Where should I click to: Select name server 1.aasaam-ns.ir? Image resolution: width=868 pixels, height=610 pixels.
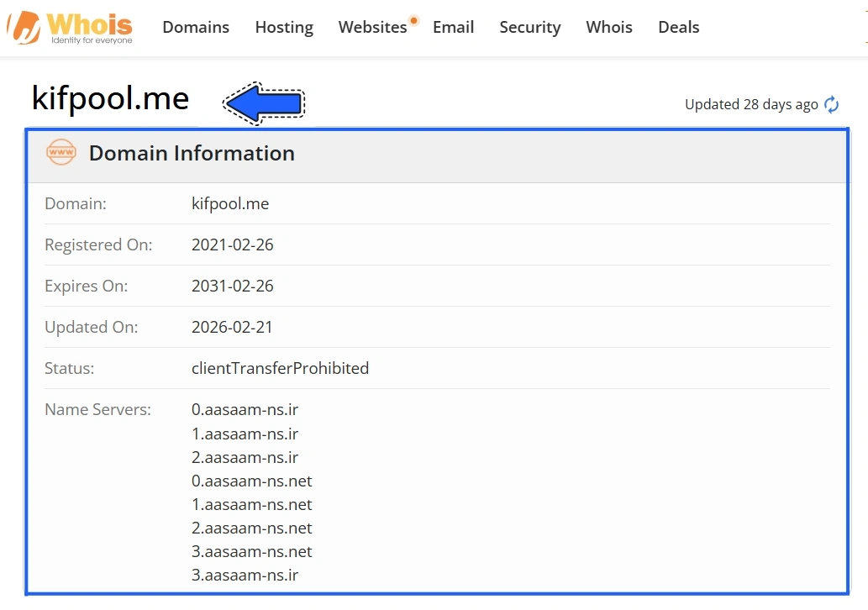(x=245, y=434)
